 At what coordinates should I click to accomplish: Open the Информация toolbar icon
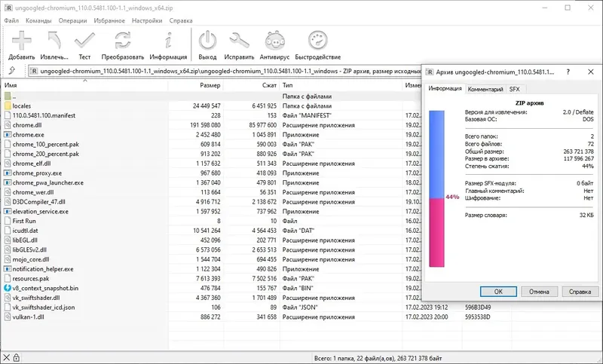tap(168, 41)
